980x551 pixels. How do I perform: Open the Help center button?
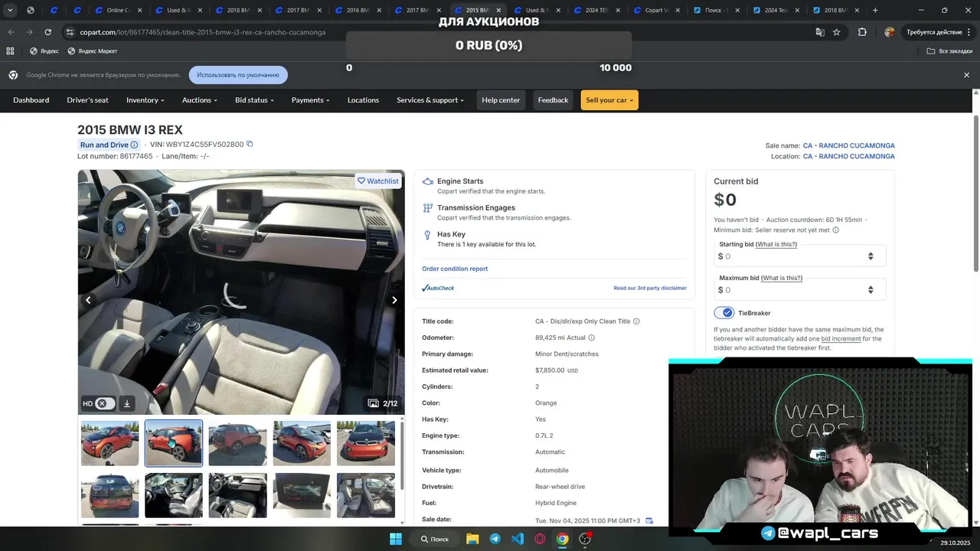(501, 100)
